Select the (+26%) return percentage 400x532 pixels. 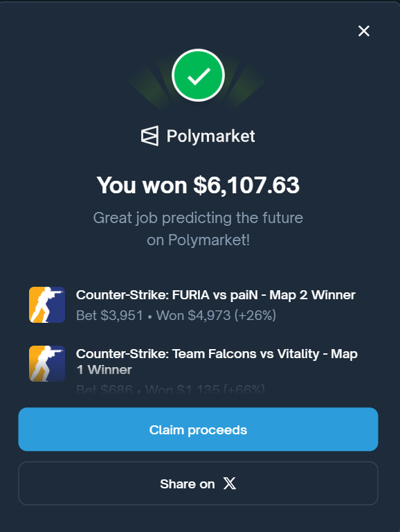(255, 316)
